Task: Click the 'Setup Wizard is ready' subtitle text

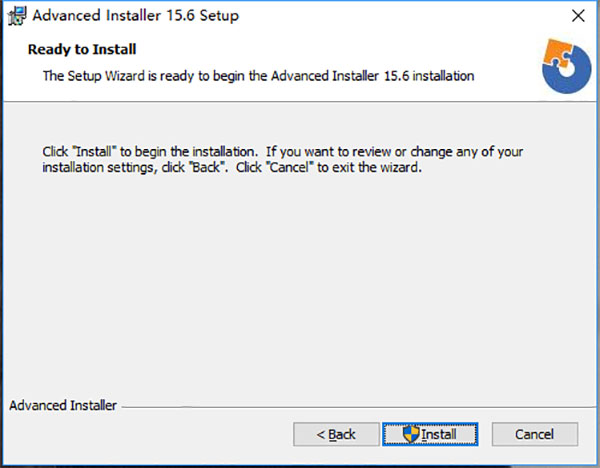Action: click(258, 76)
